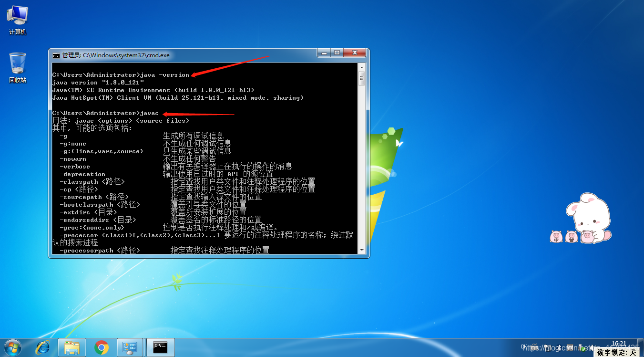
Task: Open the volume speaker tray icon
Action: (x=593, y=347)
